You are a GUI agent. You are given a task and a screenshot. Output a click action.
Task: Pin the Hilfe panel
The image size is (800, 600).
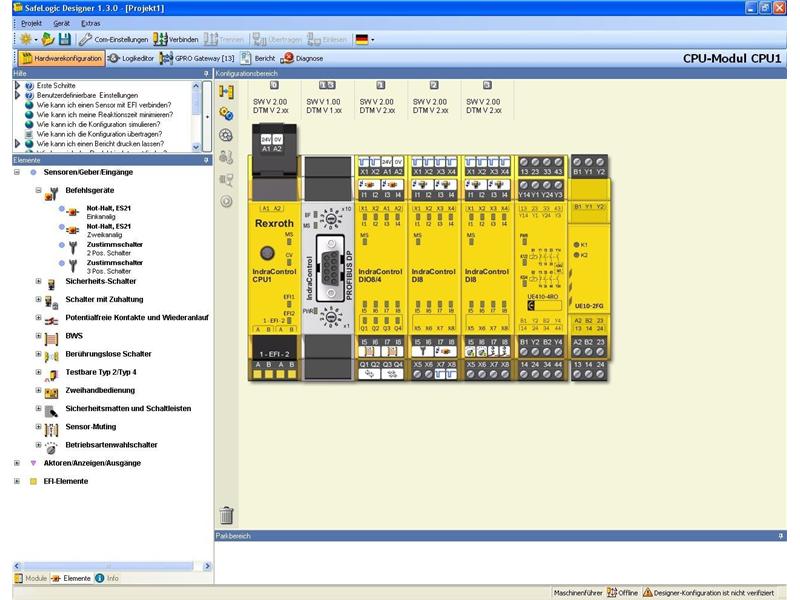206,73
